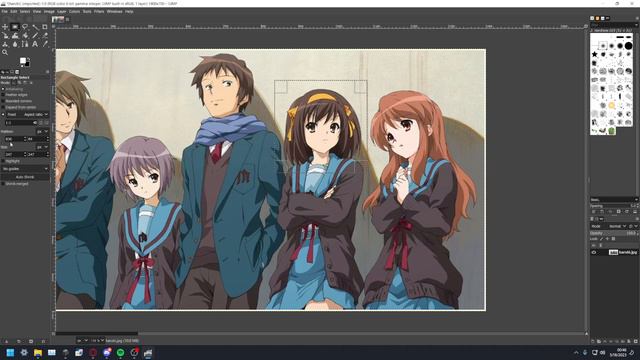Select the Smudge tool
The width and height of the screenshot is (640, 360).
pyautogui.click(x=15, y=44)
